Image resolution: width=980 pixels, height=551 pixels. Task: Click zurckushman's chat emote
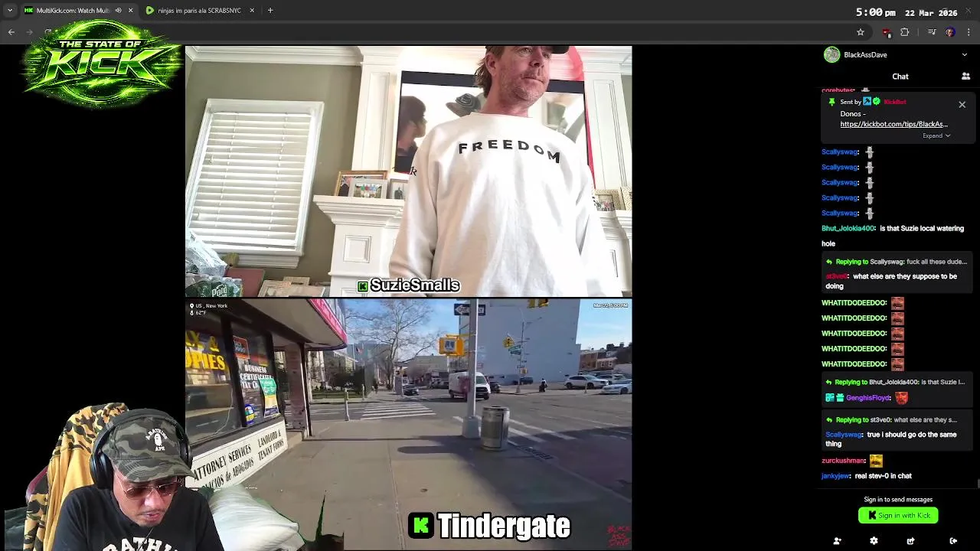point(876,461)
